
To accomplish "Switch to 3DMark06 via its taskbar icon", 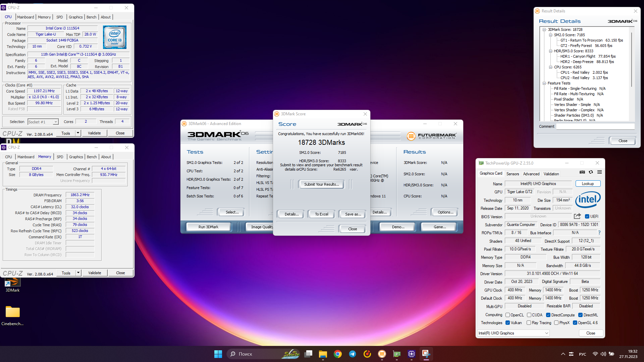I will [382, 354].
